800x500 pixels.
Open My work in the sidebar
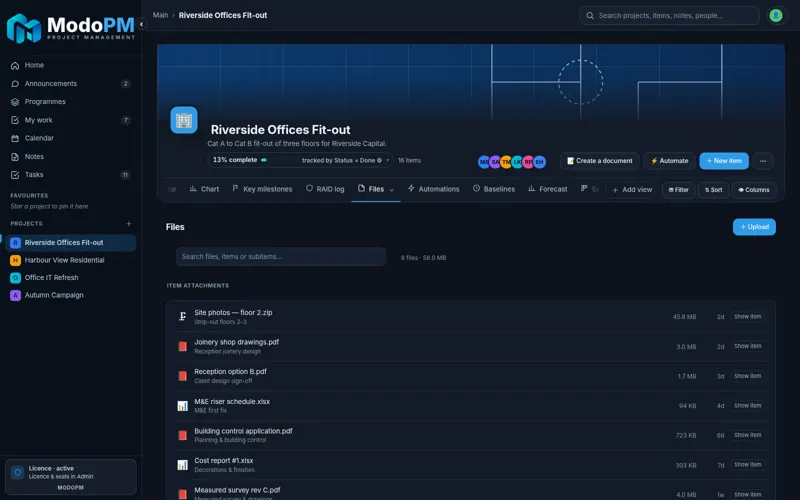[70, 120]
